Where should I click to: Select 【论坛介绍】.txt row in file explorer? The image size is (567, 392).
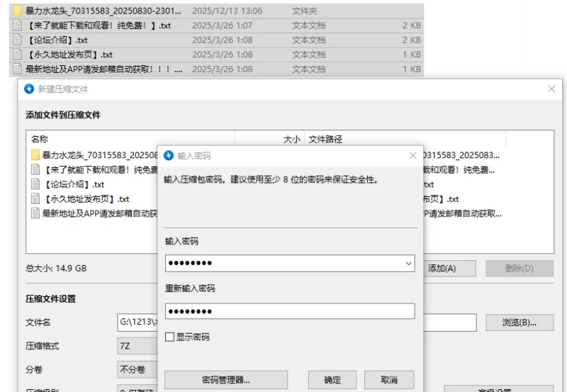tap(216, 40)
